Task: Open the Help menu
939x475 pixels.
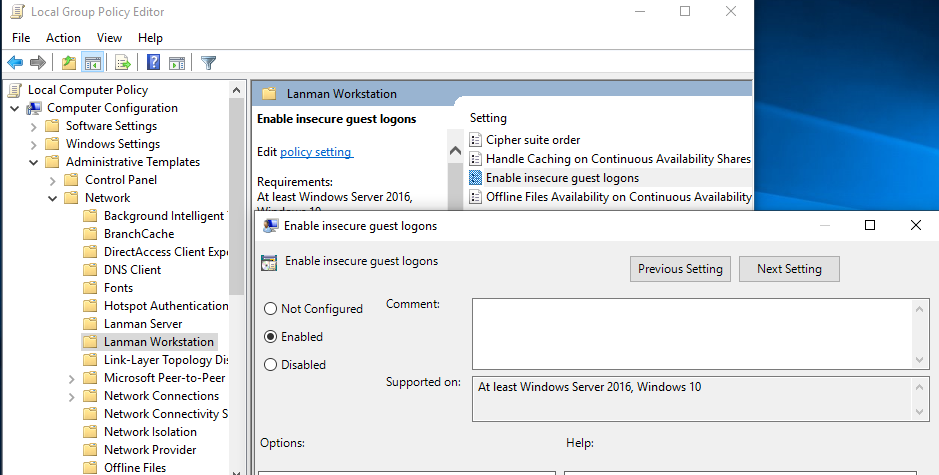Action: [150, 38]
